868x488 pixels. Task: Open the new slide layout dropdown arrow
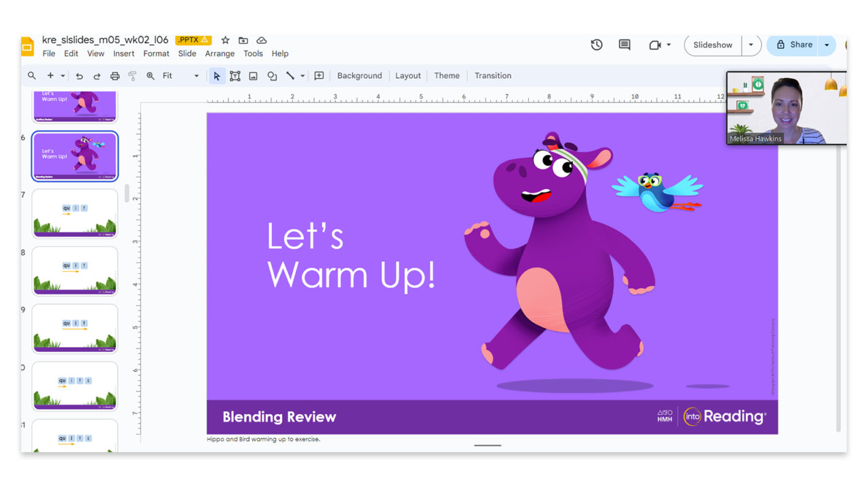coord(62,76)
